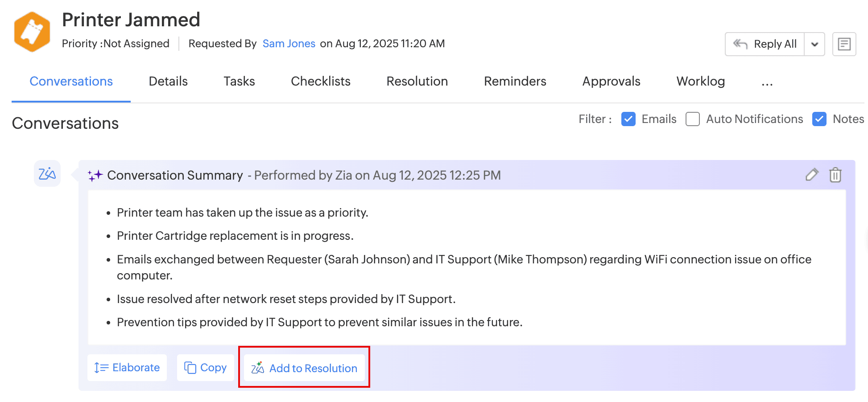Click the Printer Jammed ticket icon
The width and height of the screenshot is (868, 402).
tap(32, 31)
